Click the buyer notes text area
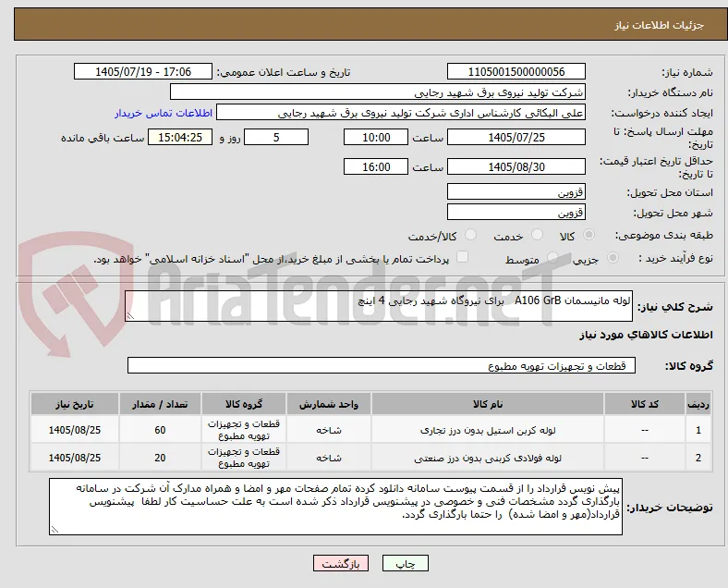728x588 pixels. [335, 507]
